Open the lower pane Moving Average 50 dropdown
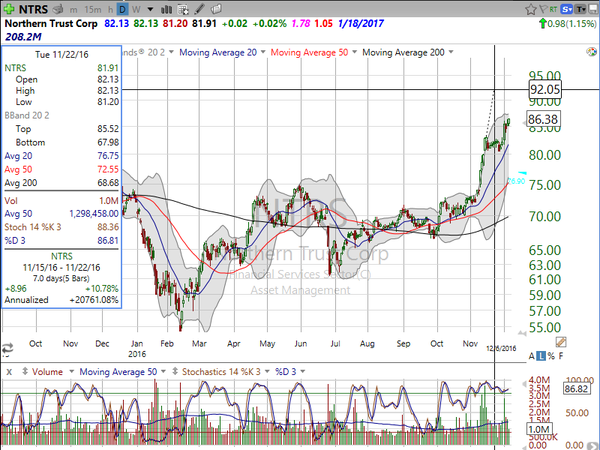This screenshot has width=600, height=450. click(x=163, y=371)
